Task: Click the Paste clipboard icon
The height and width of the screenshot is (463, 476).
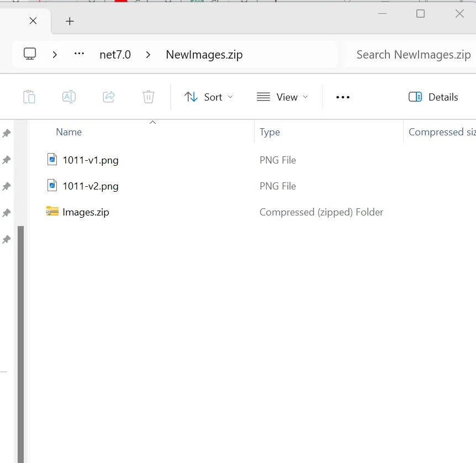Action: 29,97
